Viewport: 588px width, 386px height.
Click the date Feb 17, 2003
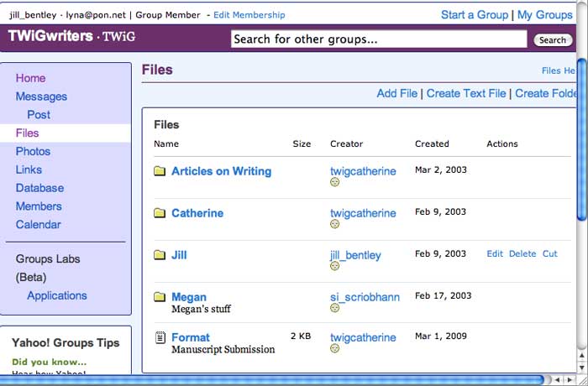[x=443, y=296]
